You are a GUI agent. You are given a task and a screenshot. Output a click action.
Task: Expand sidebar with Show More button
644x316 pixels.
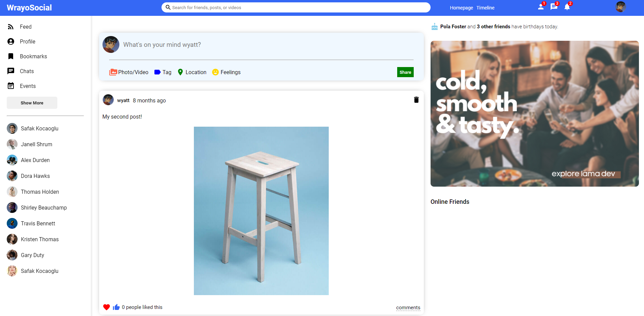[x=32, y=103]
